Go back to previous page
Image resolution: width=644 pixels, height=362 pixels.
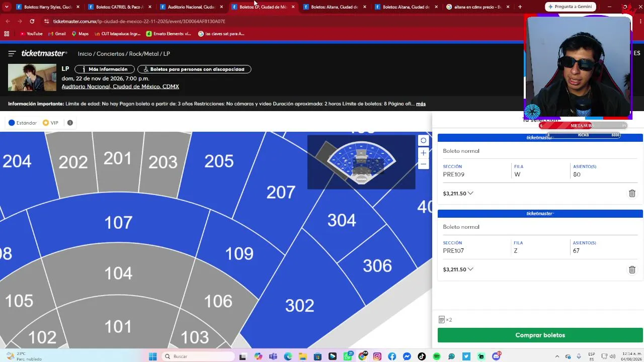[x=8, y=21]
